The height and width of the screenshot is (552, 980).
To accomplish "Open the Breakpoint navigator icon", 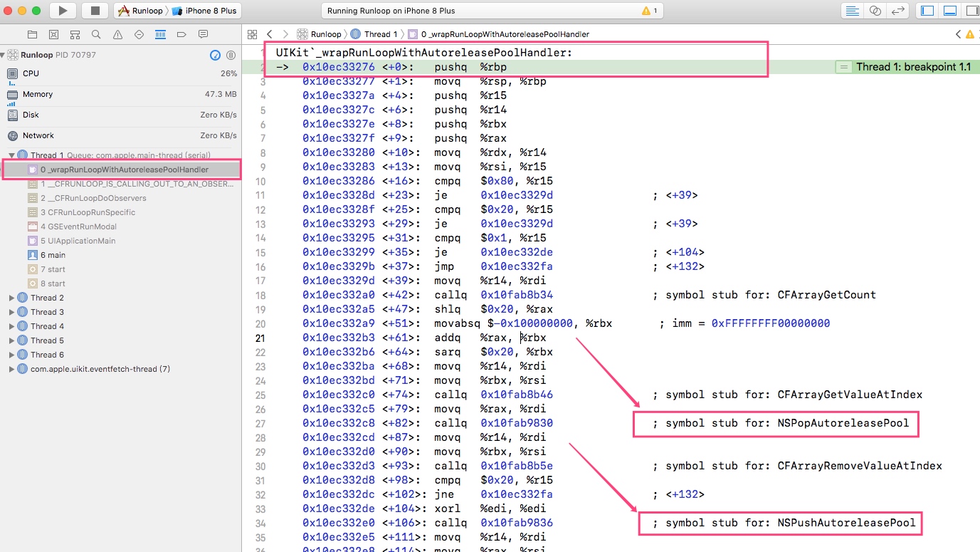I will [x=181, y=34].
